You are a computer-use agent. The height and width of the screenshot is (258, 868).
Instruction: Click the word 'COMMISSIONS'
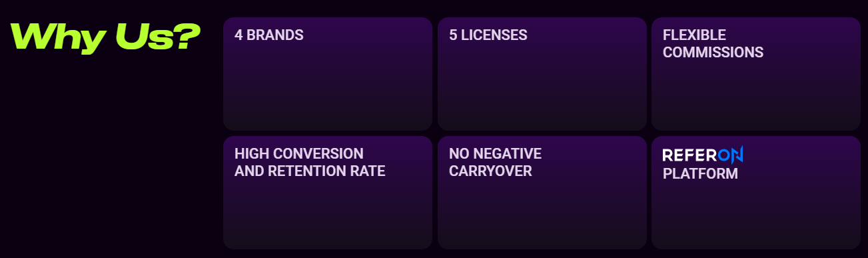click(713, 53)
